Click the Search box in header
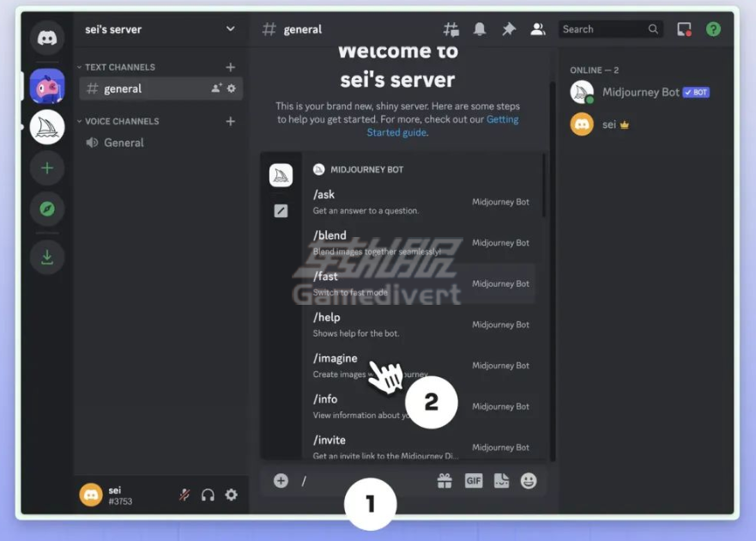The width and height of the screenshot is (756, 541). click(x=603, y=29)
